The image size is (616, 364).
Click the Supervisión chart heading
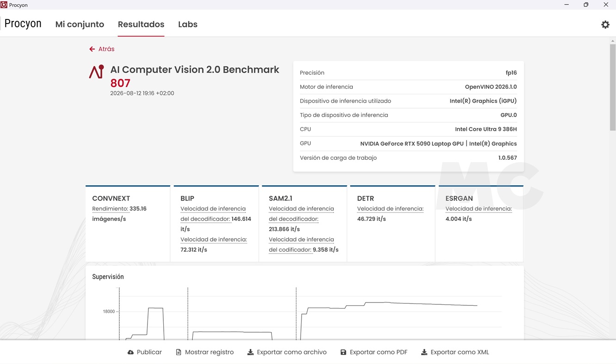[x=108, y=277]
